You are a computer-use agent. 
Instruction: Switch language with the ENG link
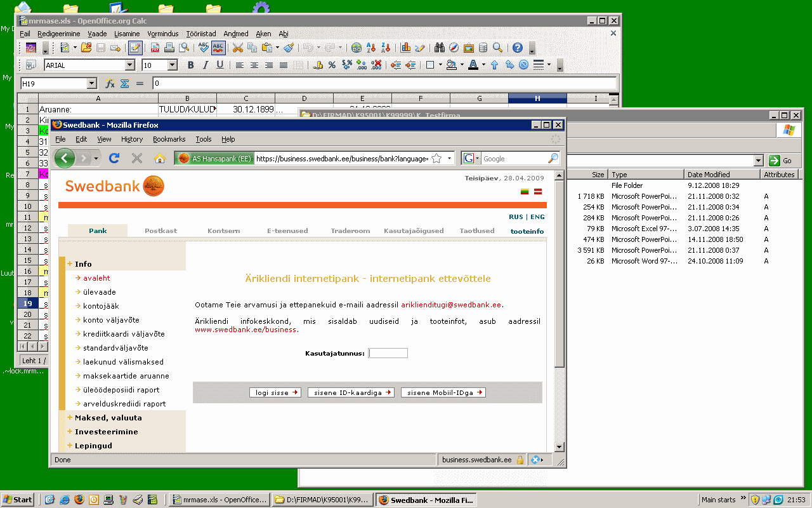(537, 217)
